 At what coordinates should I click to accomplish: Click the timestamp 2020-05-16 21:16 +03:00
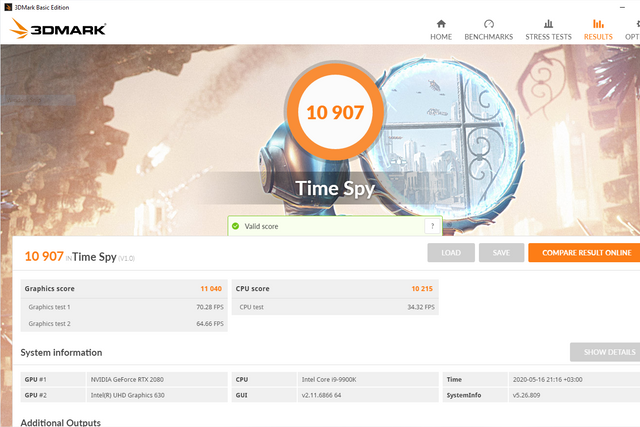pyautogui.click(x=547, y=379)
